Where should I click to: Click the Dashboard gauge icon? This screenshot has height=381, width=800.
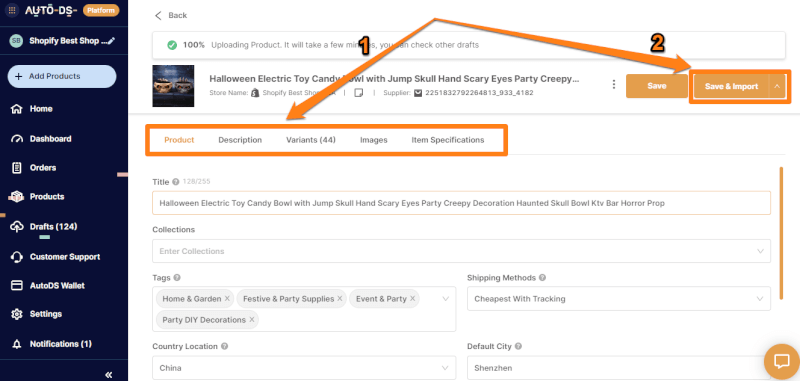click(16, 139)
